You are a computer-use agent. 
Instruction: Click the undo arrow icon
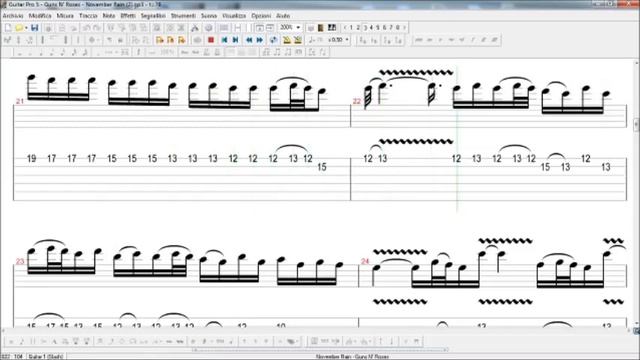coord(86,28)
